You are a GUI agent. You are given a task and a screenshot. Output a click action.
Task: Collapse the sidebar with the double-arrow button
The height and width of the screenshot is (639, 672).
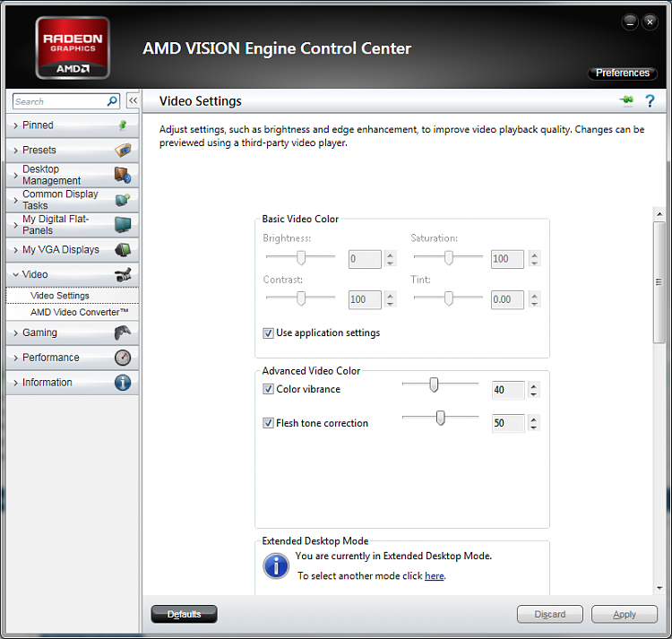point(133,100)
